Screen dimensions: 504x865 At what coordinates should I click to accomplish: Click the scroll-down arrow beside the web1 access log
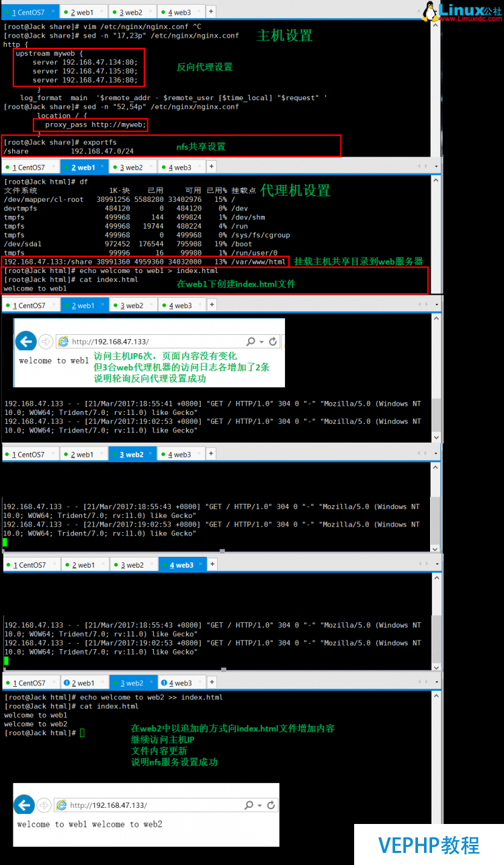pos(436,437)
